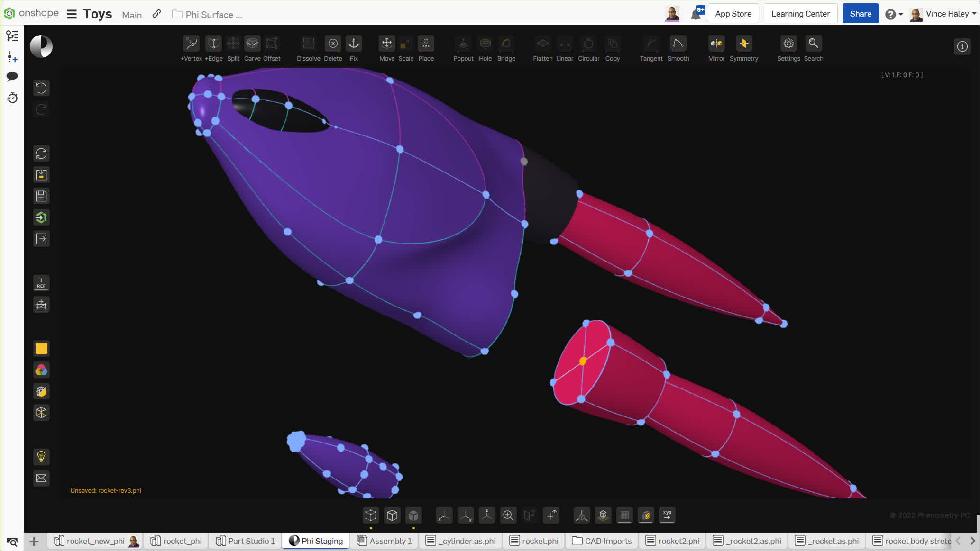The height and width of the screenshot is (551, 980).
Task: Click the Share button
Action: 860,14
